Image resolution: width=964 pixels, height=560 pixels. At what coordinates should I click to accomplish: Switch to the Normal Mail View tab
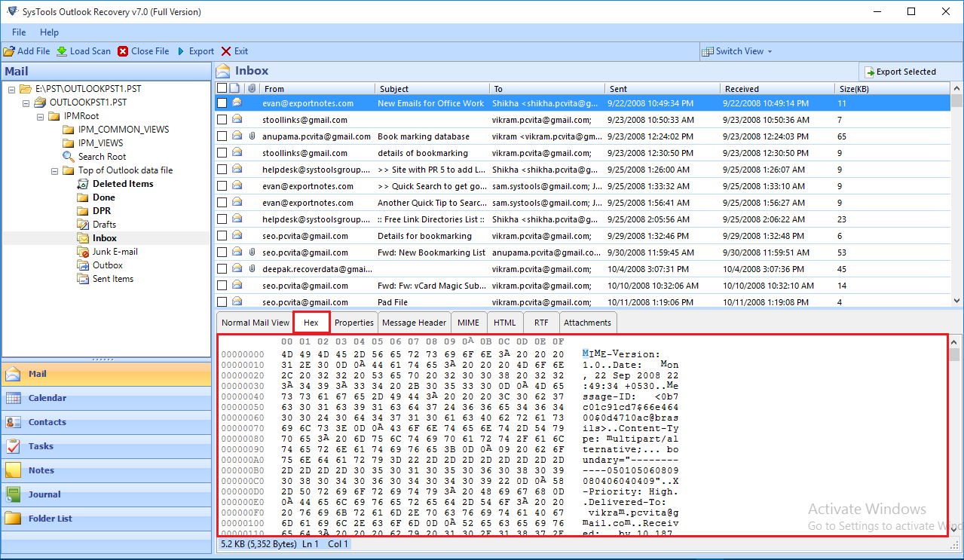[x=255, y=323]
